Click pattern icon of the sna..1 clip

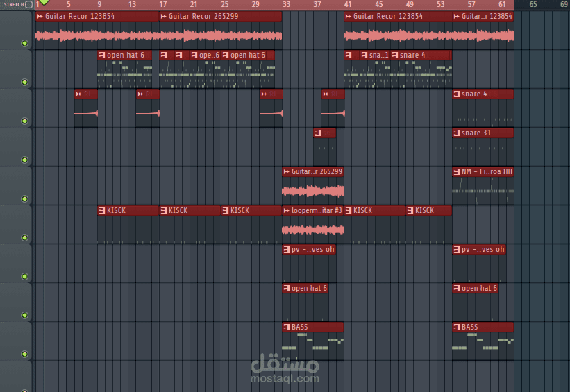(364, 56)
